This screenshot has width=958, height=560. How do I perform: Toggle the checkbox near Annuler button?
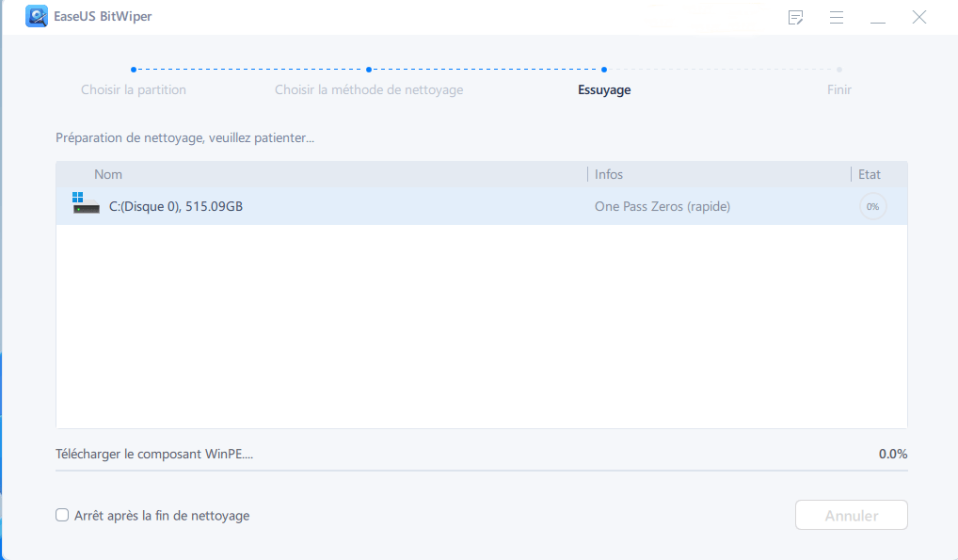(x=62, y=515)
